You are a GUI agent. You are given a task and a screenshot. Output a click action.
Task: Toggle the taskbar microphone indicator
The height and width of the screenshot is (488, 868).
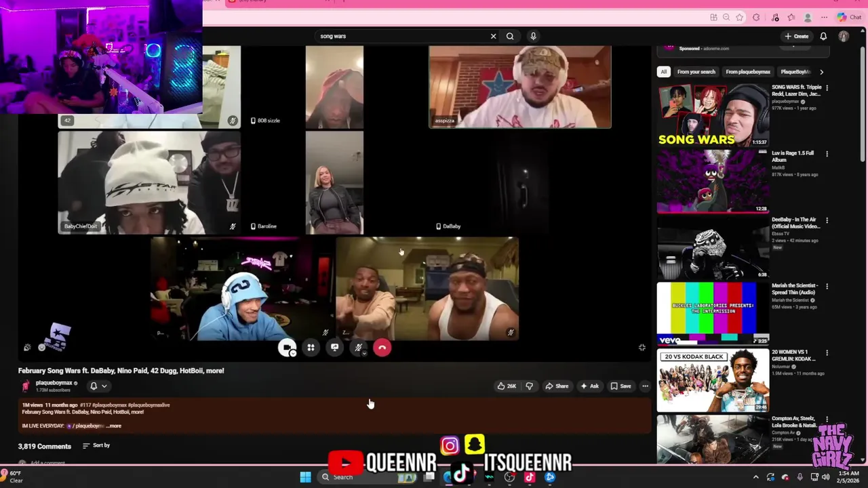point(800,477)
